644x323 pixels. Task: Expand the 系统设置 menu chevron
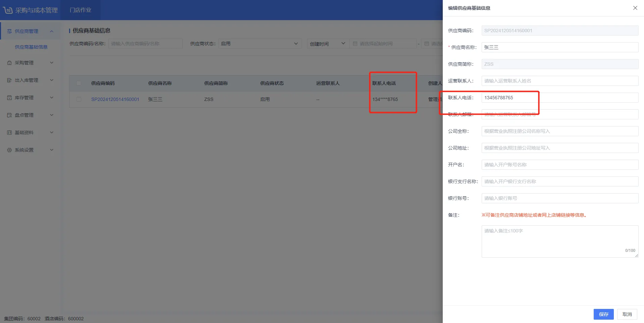[x=52, y=150]
